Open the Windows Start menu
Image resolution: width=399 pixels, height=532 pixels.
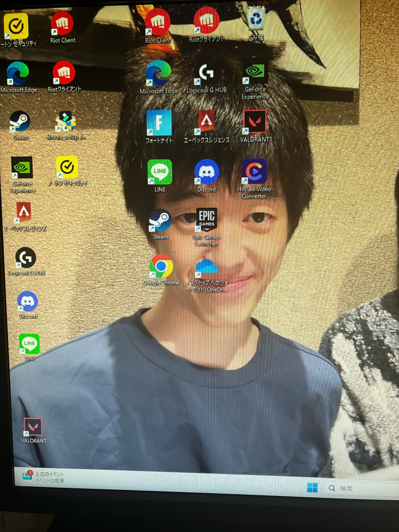(x=312, y=488)
